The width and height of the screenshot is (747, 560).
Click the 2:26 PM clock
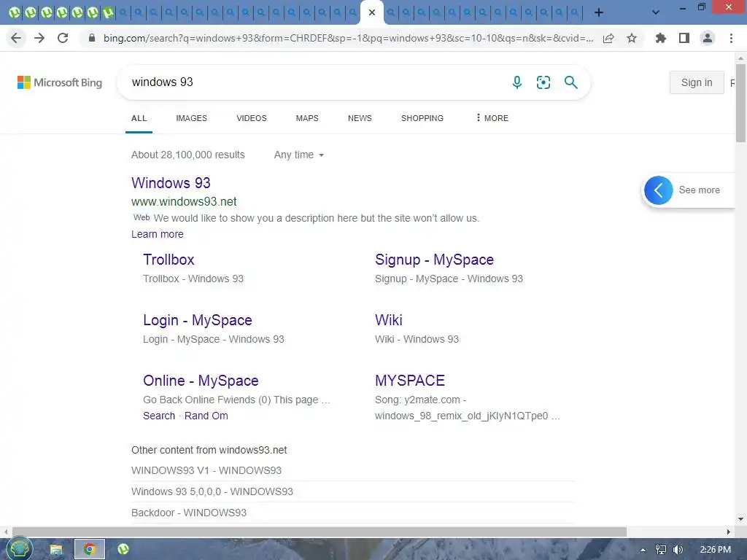click(x=715, y=550)
